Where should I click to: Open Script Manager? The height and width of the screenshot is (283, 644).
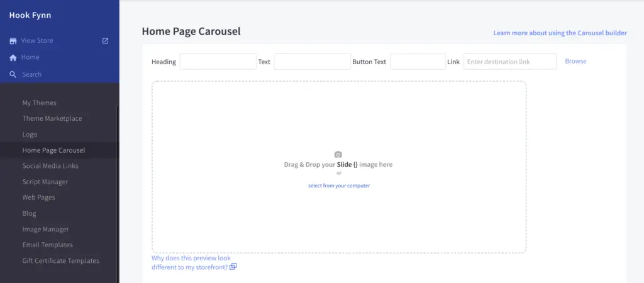pyautogui.click(x=45, y=182)
